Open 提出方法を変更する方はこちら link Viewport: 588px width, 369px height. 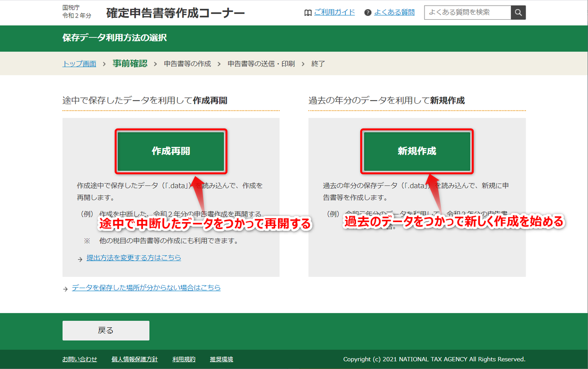click(134, 258)
